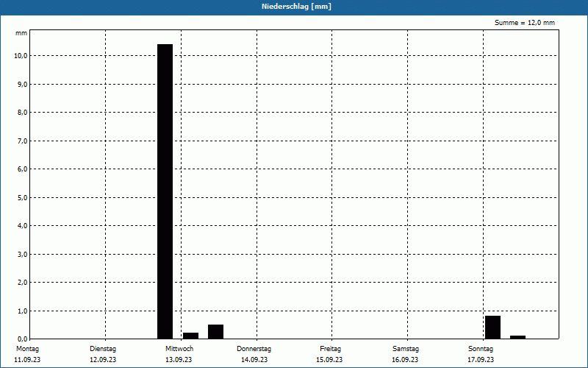Click the date 12.09.23
The width and height of the screenshot is (588, 368).
click(x=103, y=360)
